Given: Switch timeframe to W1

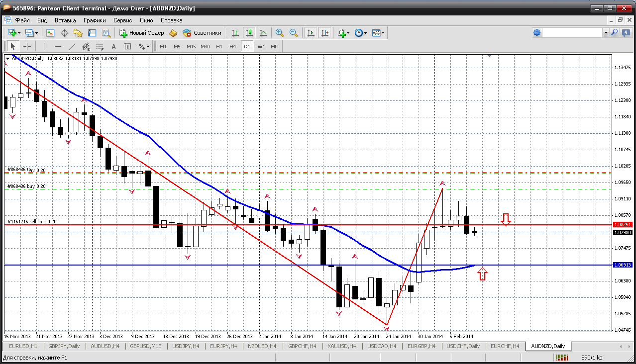Looking at the screenshot, I should coord(261,46).
